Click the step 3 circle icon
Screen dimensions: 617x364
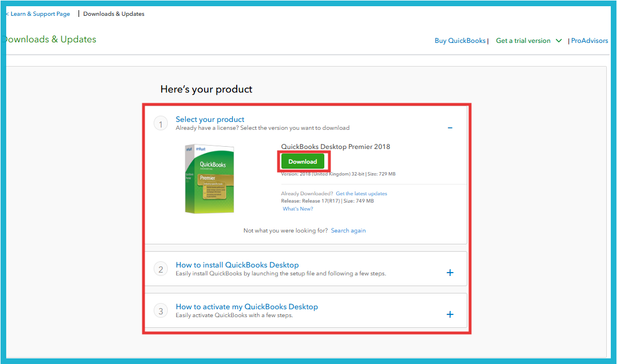(x=160, y=311)
